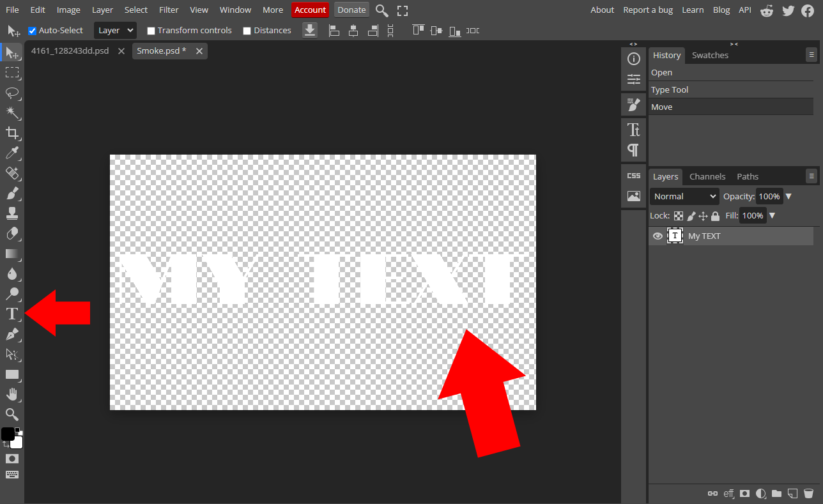Image resolution: width=823 pixels, height=504 pixels.
Task: Select the Hand tool
Action: click(x=12, y=394)
